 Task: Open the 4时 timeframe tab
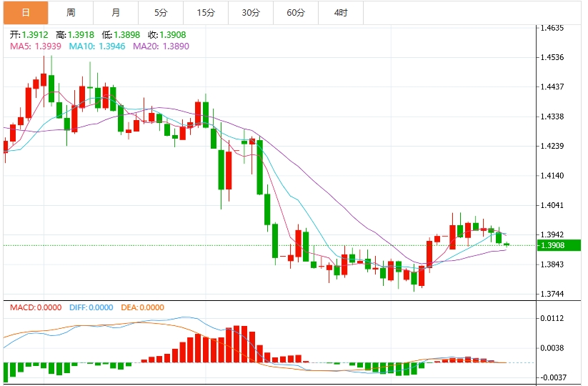coord(341,12)
